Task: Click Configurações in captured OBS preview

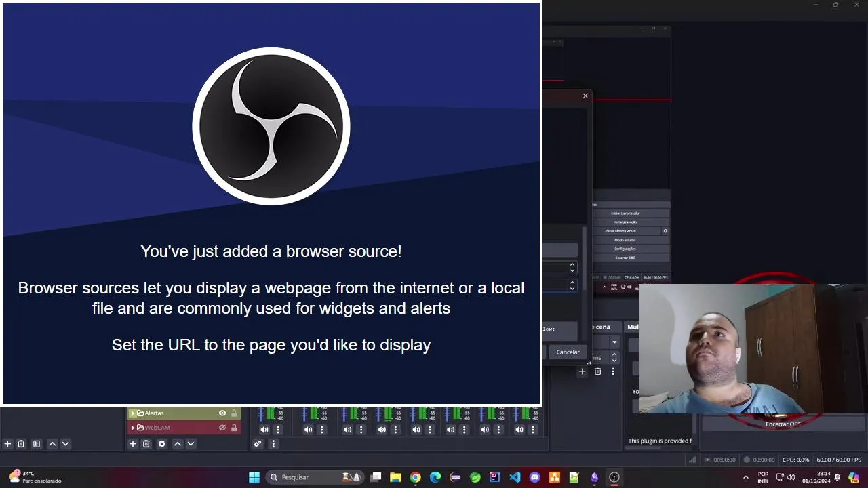Action: point(625,249)
